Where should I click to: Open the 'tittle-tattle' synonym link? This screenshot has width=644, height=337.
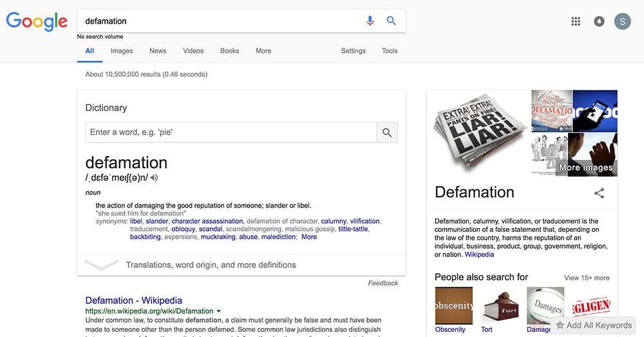pos(353,229)
